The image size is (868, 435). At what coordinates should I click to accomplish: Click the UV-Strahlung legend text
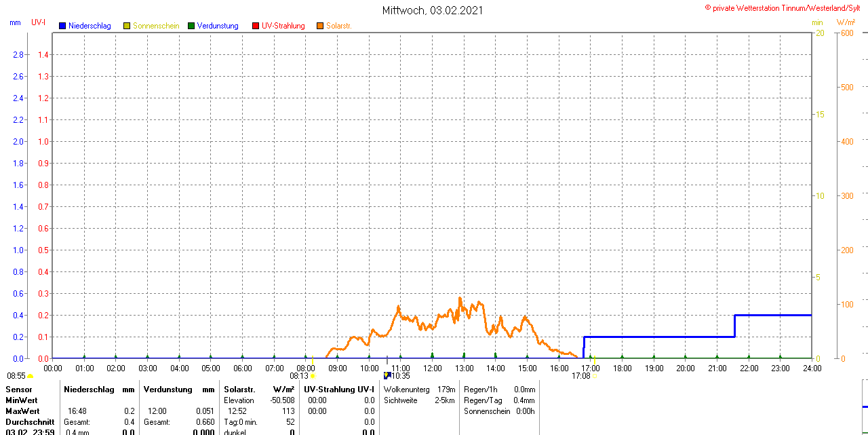click(283, 26)
